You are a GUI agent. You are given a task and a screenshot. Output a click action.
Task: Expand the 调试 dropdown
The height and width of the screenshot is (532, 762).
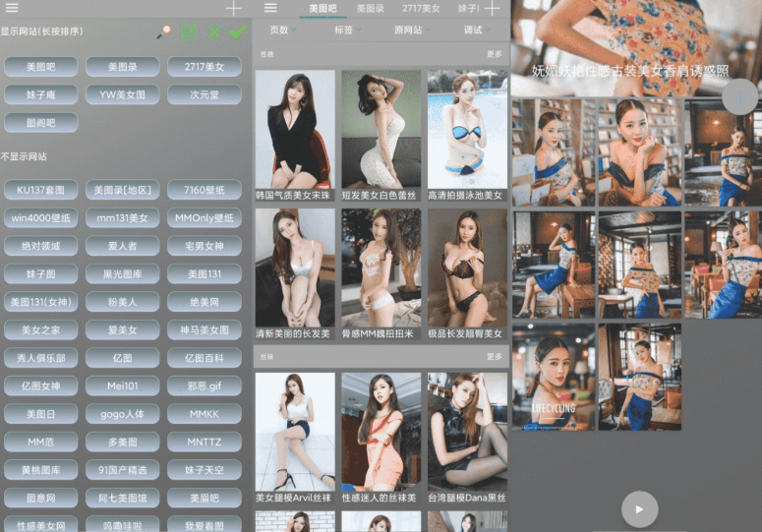477,30
